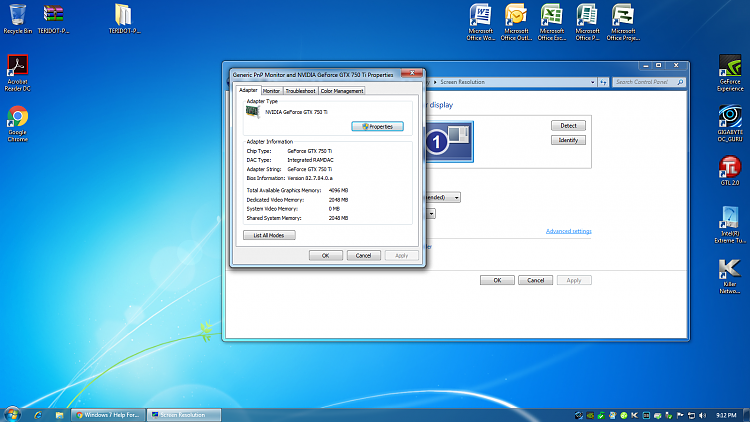Click the NVIDIA tray icon
The image size is (750, 422).
(590, 415)
